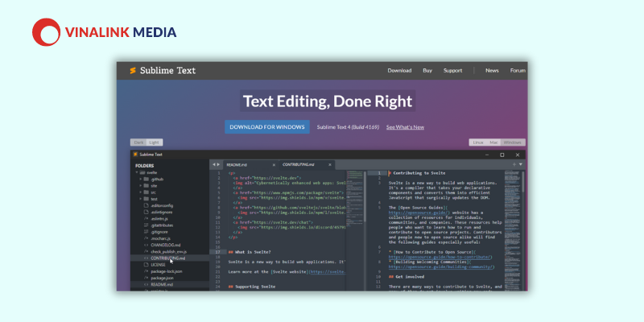Add new tab with plus icon
The width and height of the screenshot is (644, 322).
click(x=514, y=164)
